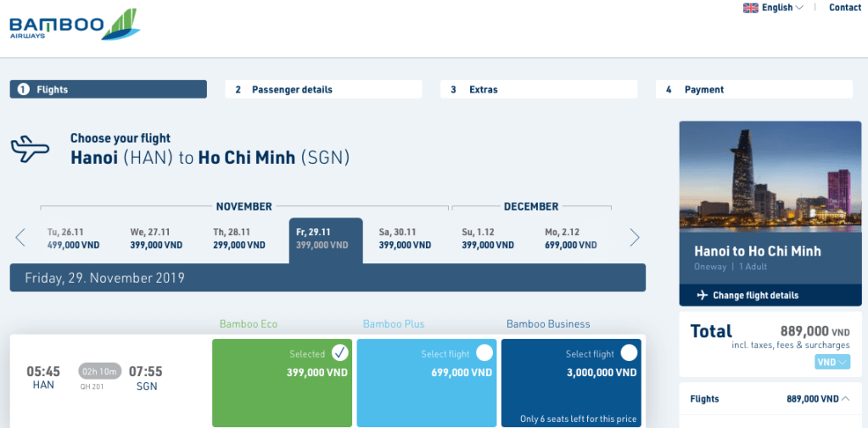Open the Contact link
This screenshot has height=428, width=868.
(x=844, y=8)
